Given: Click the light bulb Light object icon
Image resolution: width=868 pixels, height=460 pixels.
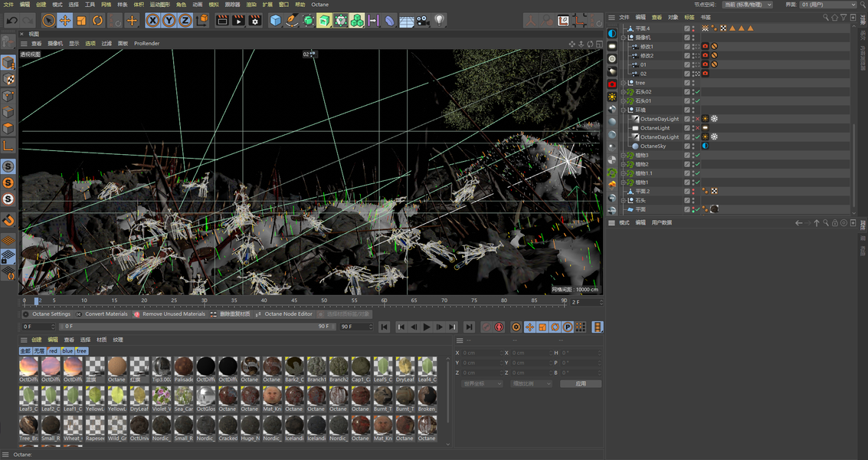Looking at the screenshot, I should (x=440, y=21).
